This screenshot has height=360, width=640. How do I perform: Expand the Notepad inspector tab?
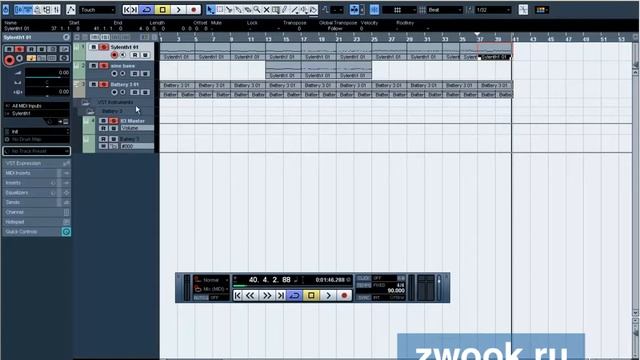click(37, 222)
